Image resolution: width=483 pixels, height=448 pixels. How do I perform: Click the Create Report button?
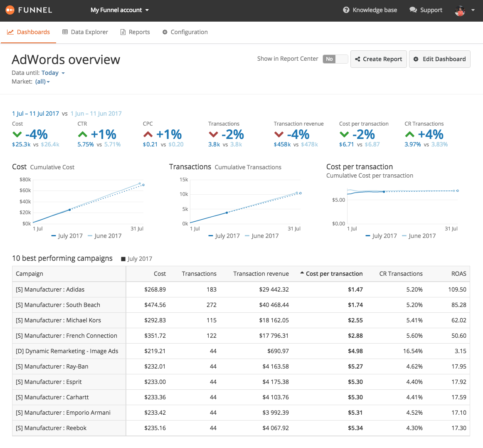click(379, 59)
